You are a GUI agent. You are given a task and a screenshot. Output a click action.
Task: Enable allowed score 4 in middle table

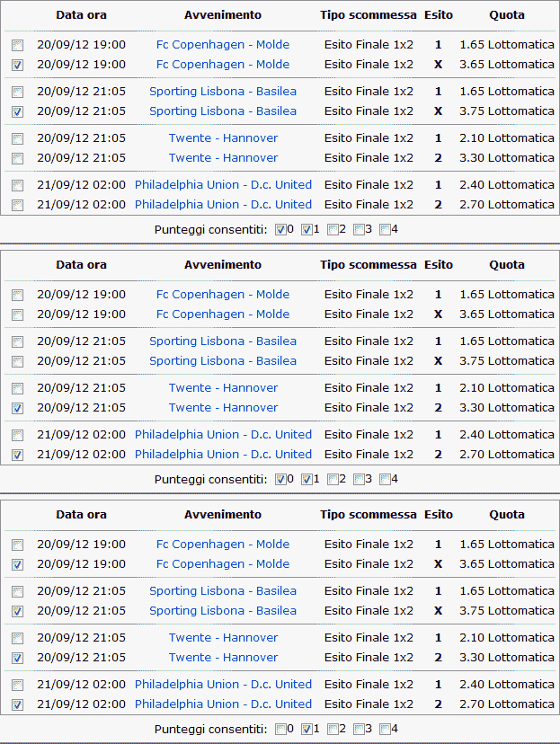point(385,479)
